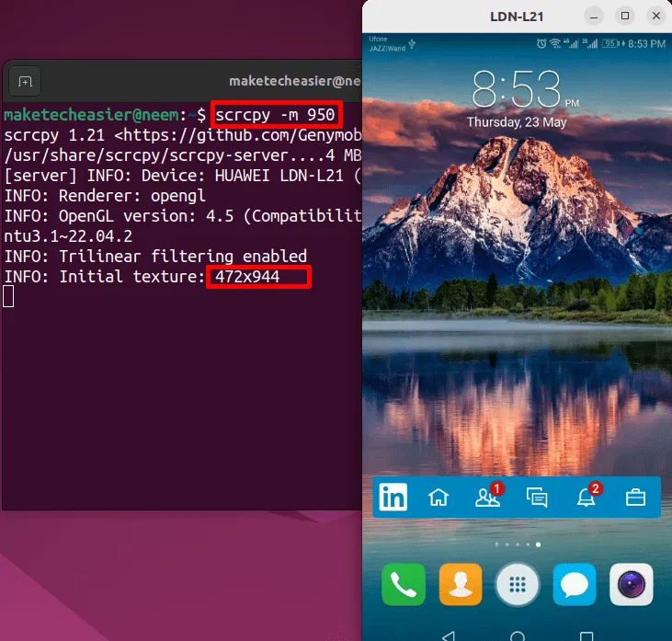This screenshot has height=641, width=672.
Task: Tap the alarm icon in phone status bar
Action: pos(541,43)
